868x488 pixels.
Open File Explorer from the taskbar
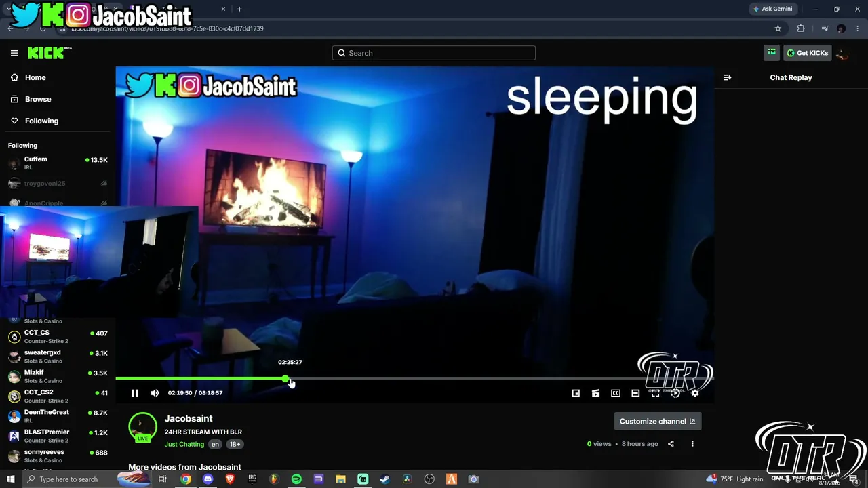[340, 479]
